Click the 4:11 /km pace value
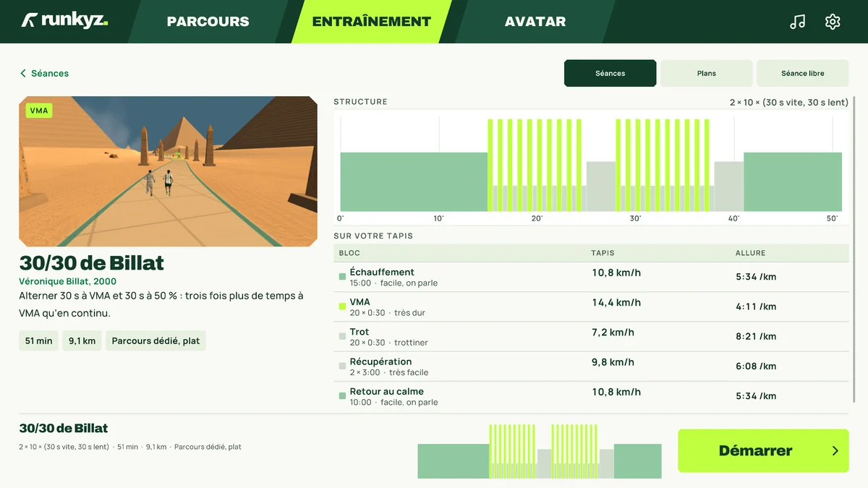This screenshot has width=868, height=488. click(756, 307)
